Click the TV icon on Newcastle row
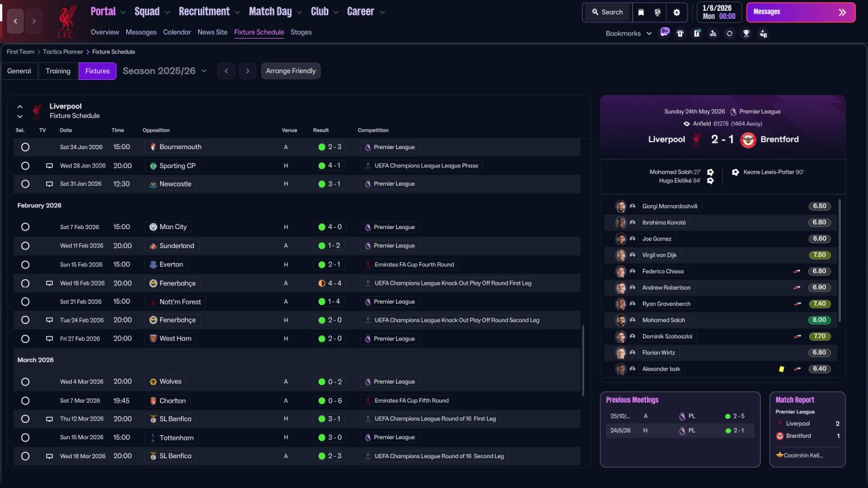This screenshot has width=868, height=488. [49, 184]
